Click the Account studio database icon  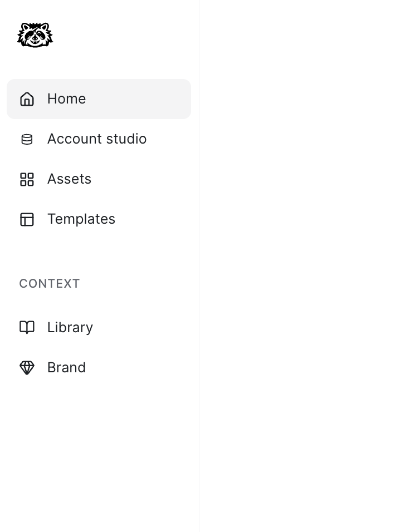27,139
